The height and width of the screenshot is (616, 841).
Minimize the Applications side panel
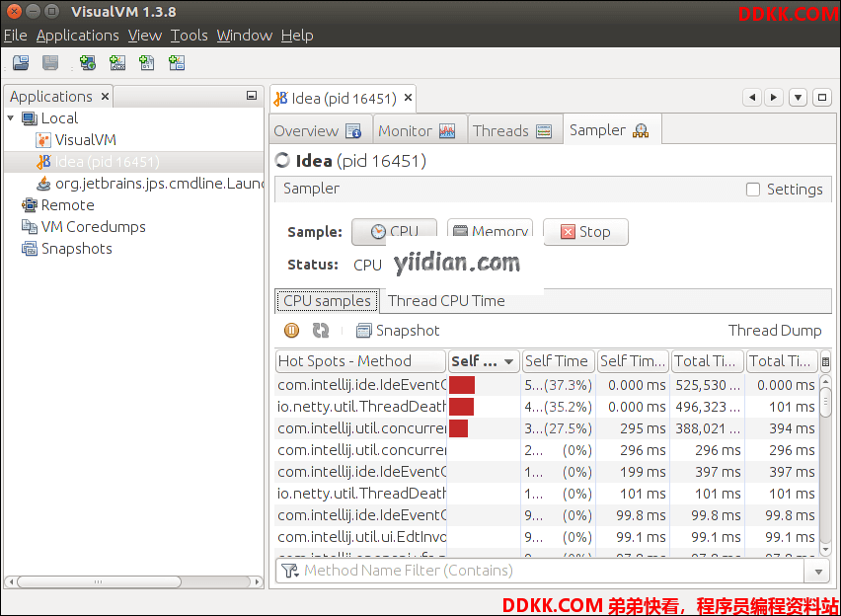(x=252, y=96)
